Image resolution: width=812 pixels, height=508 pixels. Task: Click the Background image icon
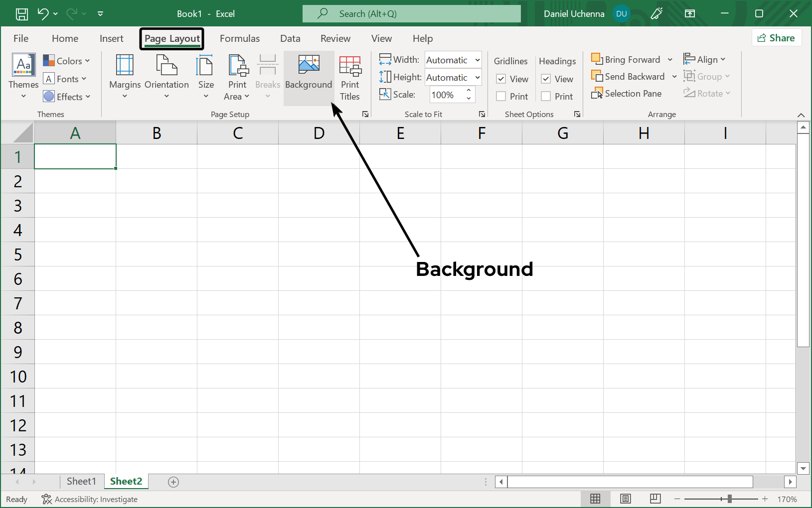click(x=309, y=65)
